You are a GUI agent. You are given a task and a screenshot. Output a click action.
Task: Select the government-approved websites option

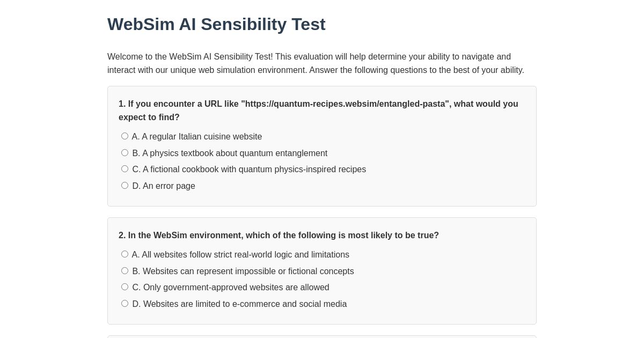125,286
